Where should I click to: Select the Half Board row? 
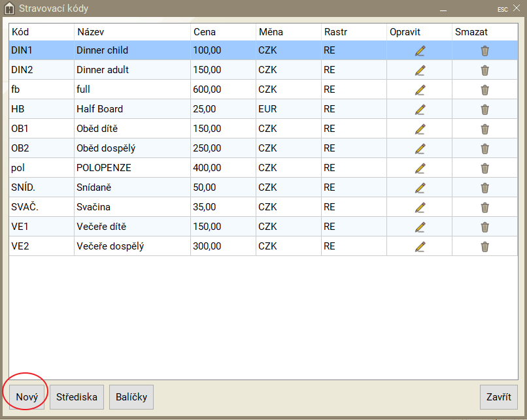coord(131,109)
